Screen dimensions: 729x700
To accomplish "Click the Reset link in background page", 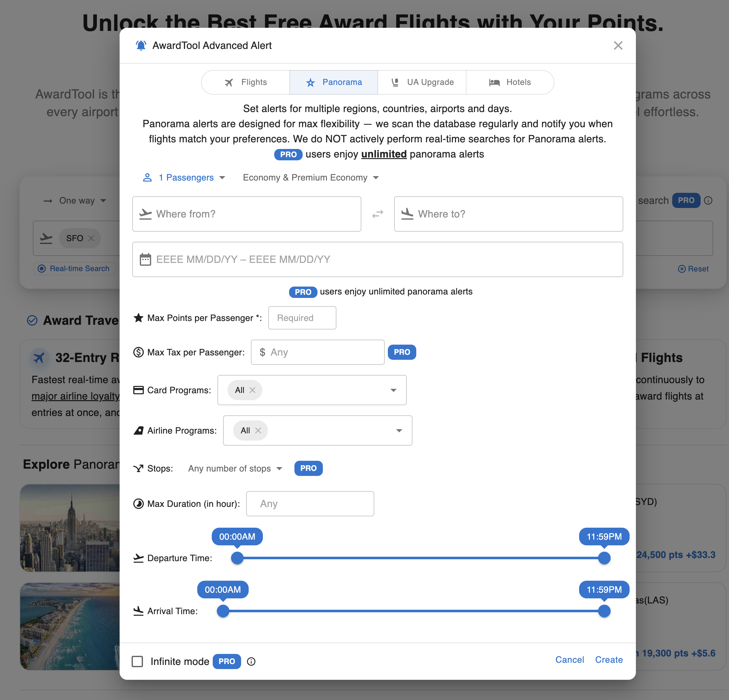I will [693, 269].
